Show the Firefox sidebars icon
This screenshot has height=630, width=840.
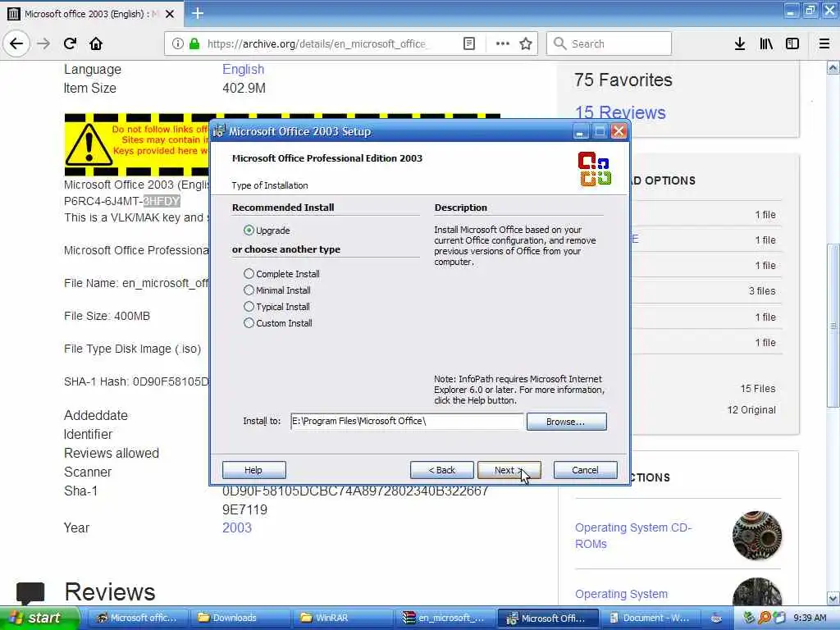point(792,43)
